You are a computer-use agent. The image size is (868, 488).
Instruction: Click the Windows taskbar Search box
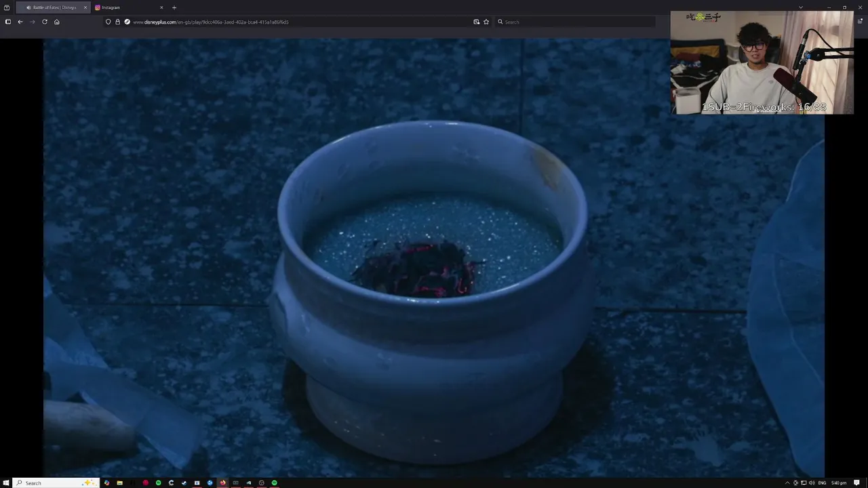[56, 483]
